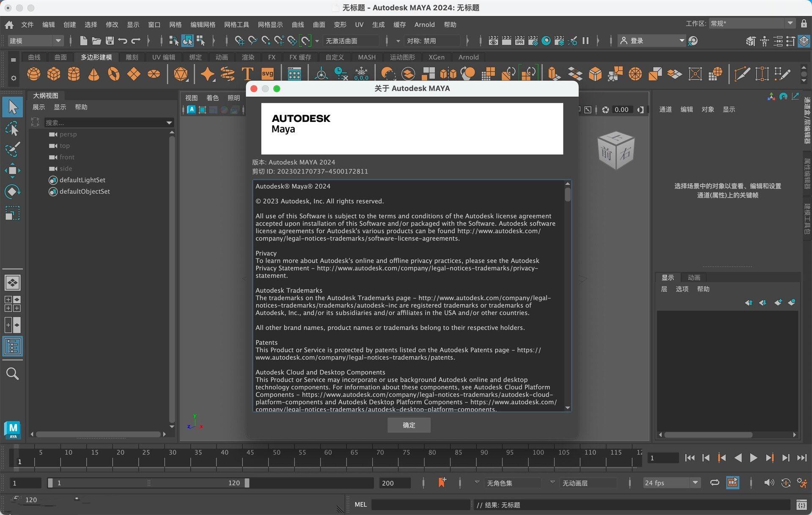Toggle the four-view layout button

point(13,304)
